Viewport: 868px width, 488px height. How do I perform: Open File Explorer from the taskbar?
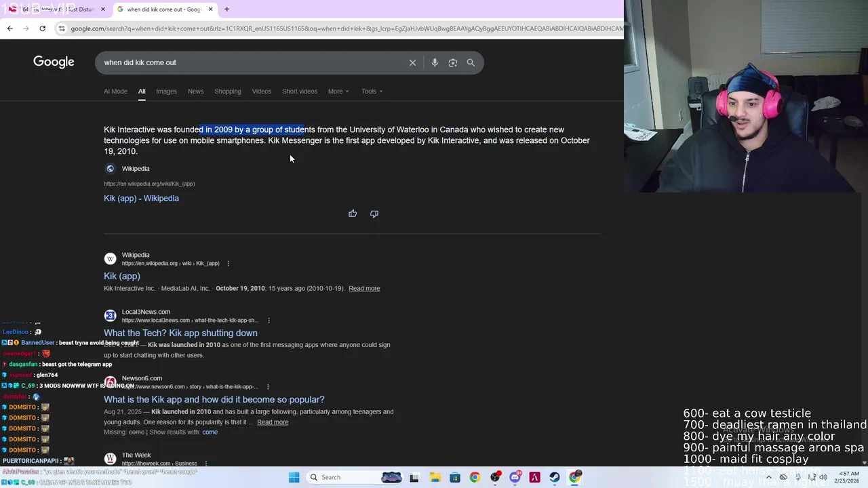click(435, 477)
